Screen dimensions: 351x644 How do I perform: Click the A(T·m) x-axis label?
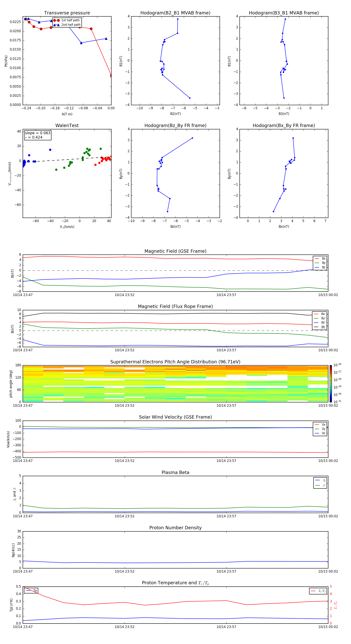[67, 114]
